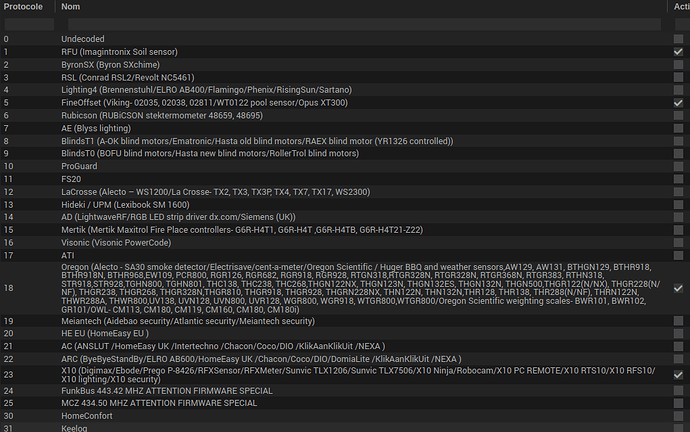Focus the Protocole filter input field

pyautogui.click(x=29, y=24)
